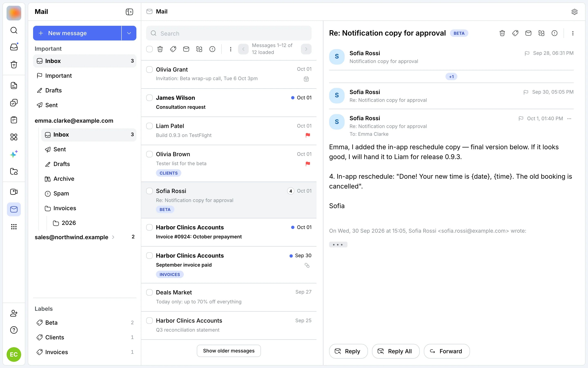Open the AI assistant sparkle icon
Screen dimensions: 588x368
[14, 154]
